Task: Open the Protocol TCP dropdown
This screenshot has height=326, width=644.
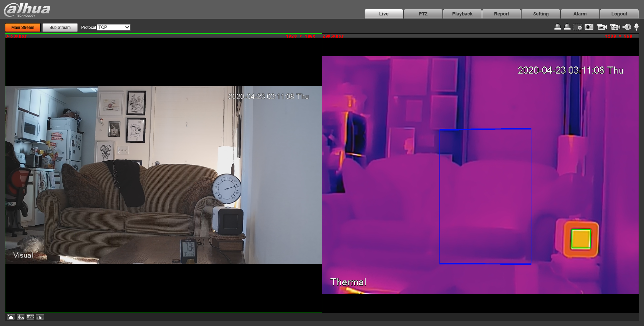Action: [114, 27]
